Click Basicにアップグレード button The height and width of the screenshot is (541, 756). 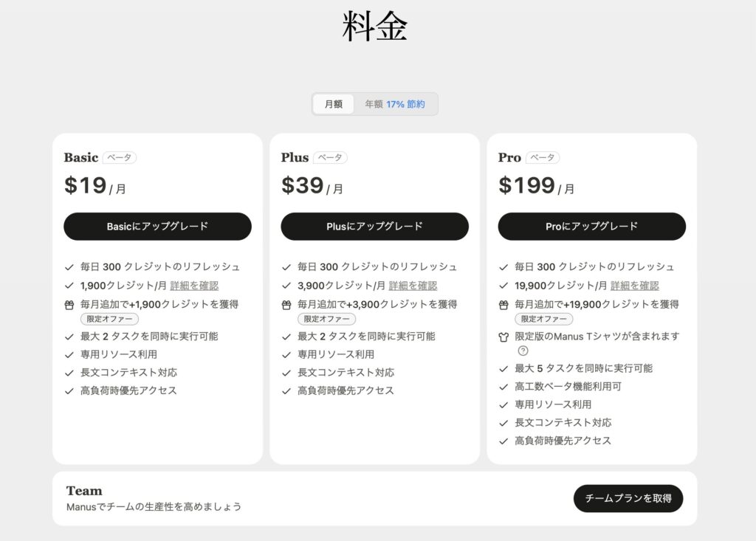click(158, 227)
